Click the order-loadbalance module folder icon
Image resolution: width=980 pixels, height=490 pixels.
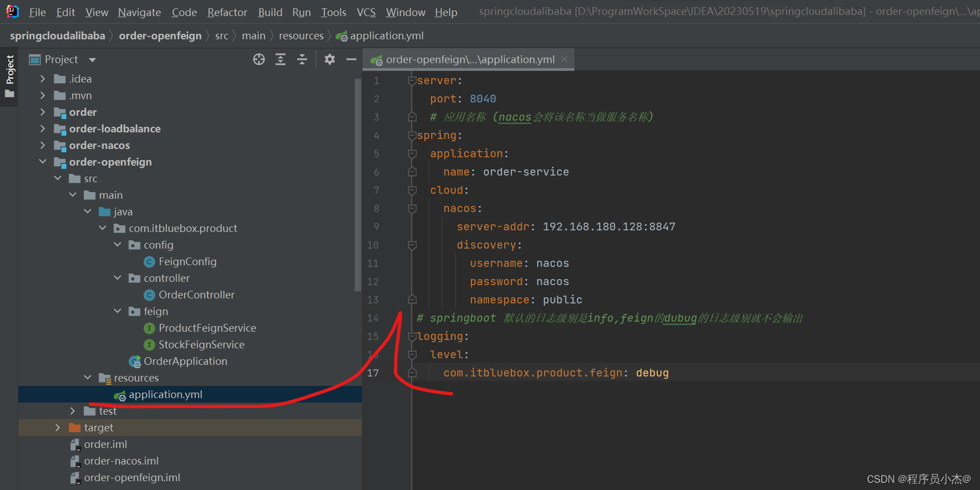[x=60, y=129]
